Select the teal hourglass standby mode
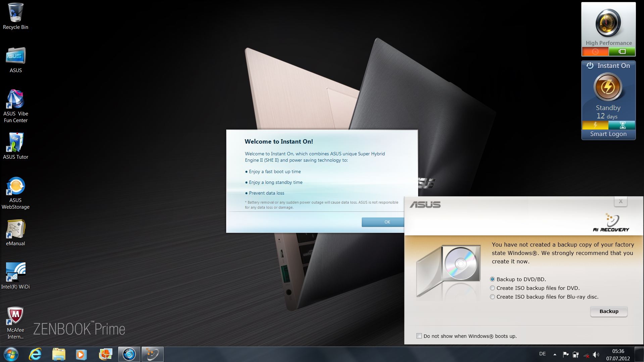The height and width of the screenshot is (362, 644). click(622, 125)
